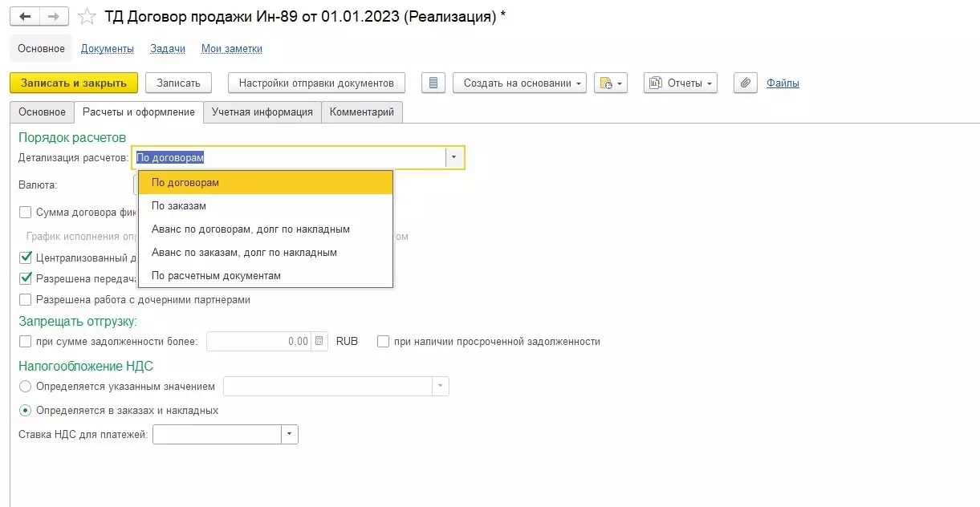The width and height of the screenshot is (980, 507).
Task: Click the back navigation arrow
Action: pos(24,17)
